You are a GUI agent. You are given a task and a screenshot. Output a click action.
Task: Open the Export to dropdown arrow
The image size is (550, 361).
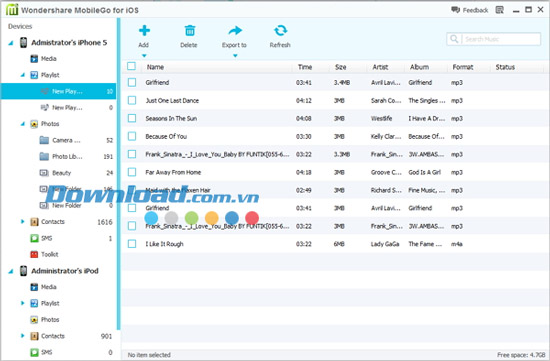[x=235, y=55]
